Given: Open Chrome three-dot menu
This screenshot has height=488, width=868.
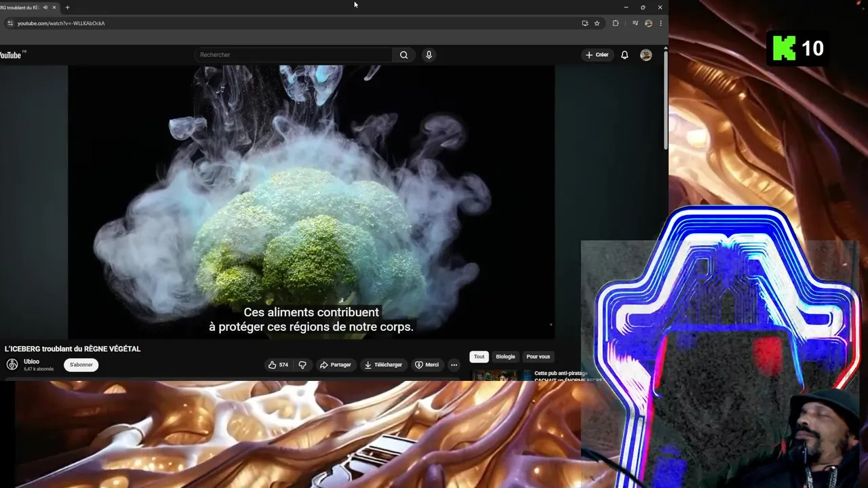Looking at the screenshot, I should (660, 23).
